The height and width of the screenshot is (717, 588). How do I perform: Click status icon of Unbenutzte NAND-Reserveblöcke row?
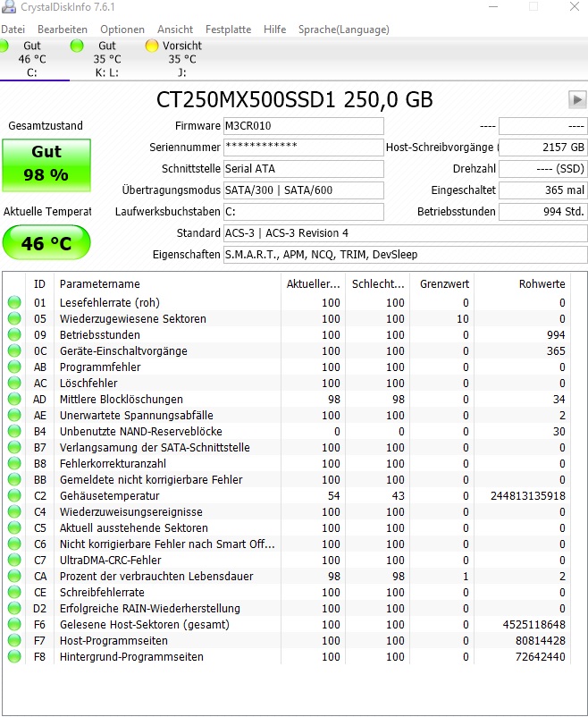14,431
